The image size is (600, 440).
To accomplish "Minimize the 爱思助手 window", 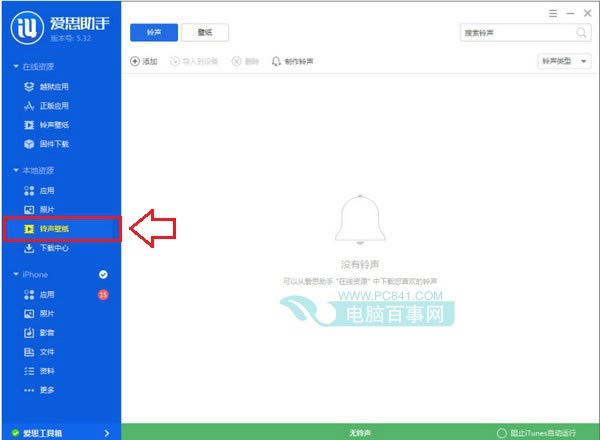I will (570, 14).
